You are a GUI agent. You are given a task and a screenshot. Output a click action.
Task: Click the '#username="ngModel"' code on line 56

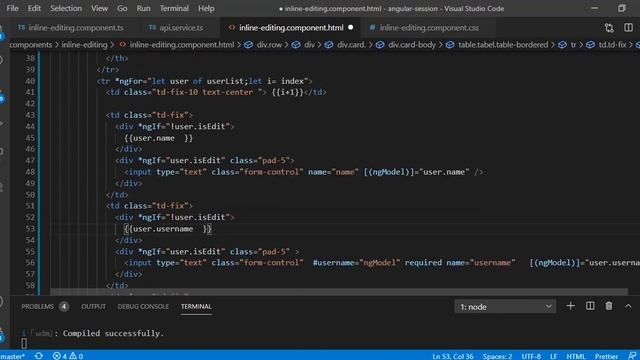(x=356, y=263)
